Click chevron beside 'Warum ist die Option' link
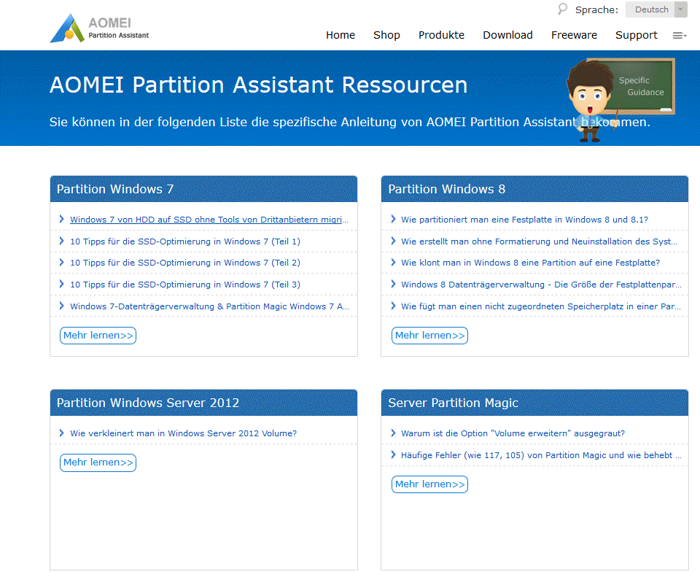Viewport: 700px width, 588px height. click(x=393, y=433)
